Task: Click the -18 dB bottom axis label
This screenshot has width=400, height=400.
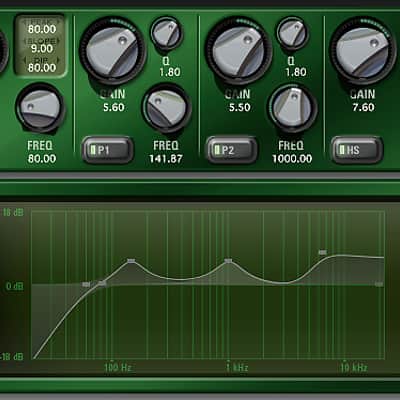Action: pos(12,357)
